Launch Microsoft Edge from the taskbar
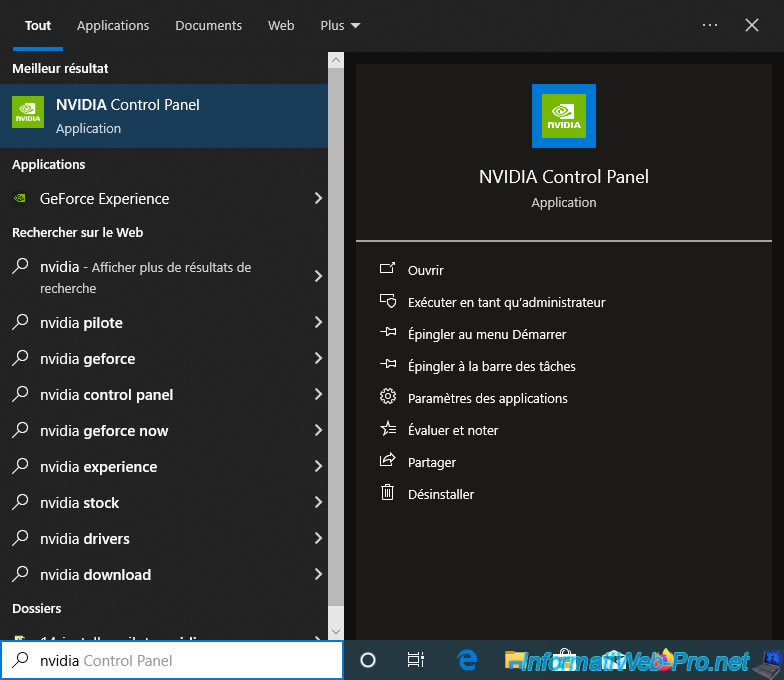 click(467, 660)
